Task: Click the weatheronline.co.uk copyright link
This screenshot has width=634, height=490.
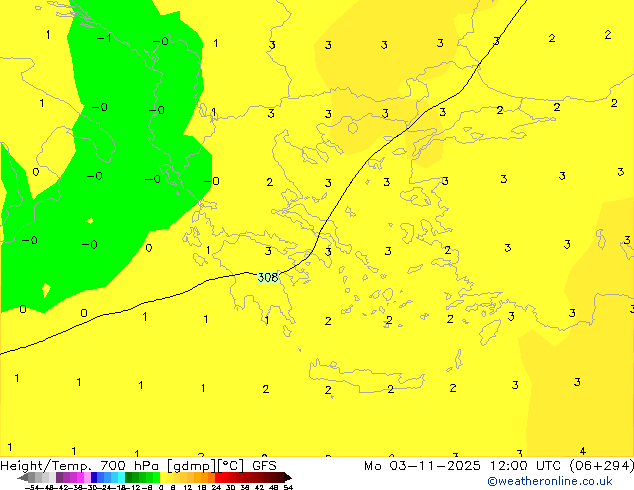Action: coord(549,481)
